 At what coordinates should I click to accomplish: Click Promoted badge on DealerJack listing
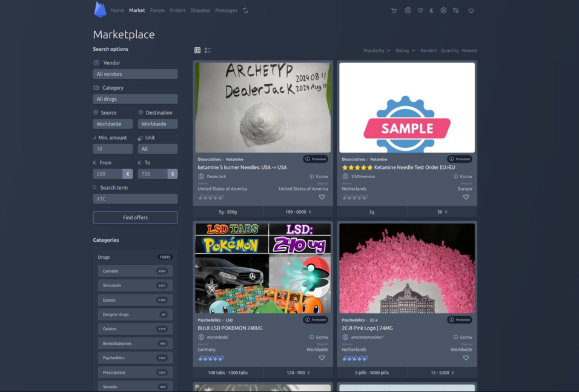(316, 159)
